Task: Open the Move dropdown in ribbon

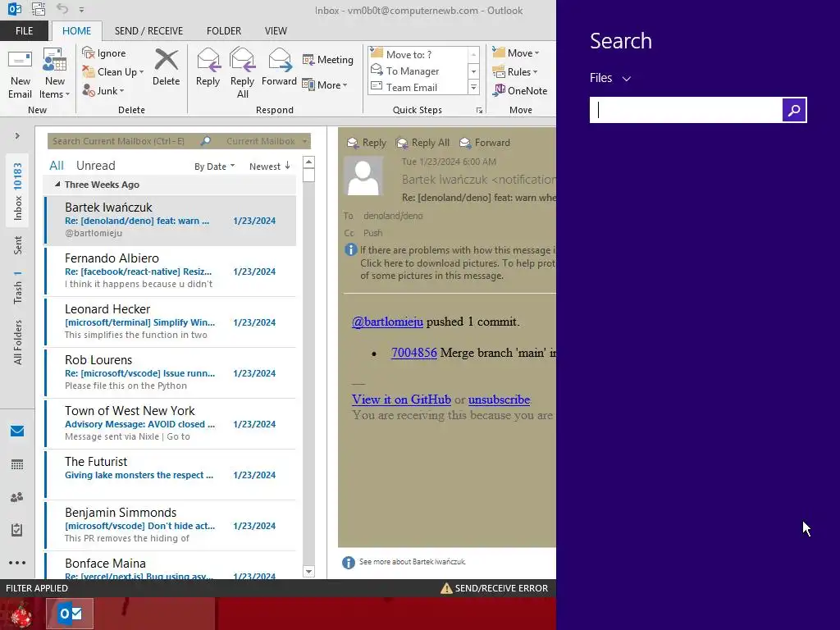Action: [x=515, y=53]
